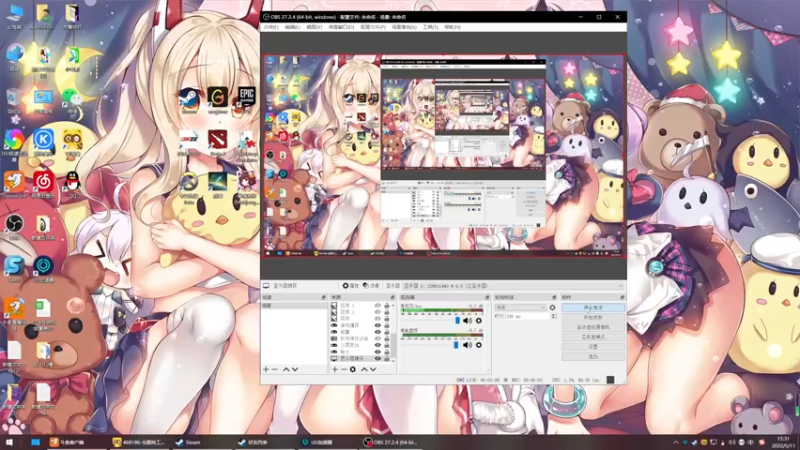
Task: Adjust first mixer channel volume slider
Action: click(458, 320)
